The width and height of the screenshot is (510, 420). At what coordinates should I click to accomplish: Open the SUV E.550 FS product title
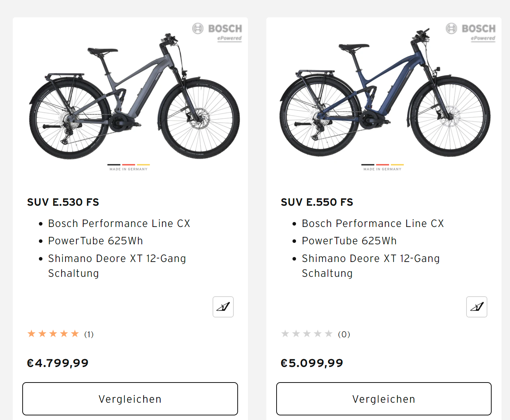click(x=317, y=202)
